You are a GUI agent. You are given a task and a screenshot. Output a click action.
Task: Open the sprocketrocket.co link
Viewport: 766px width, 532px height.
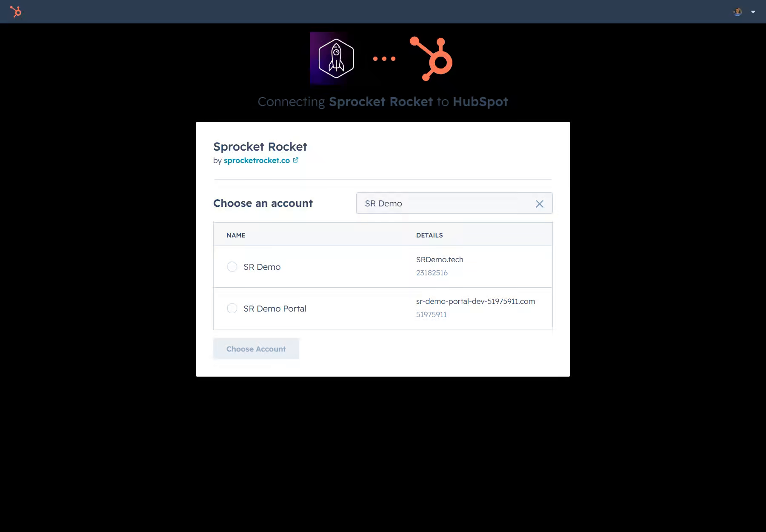click(257, 160)
